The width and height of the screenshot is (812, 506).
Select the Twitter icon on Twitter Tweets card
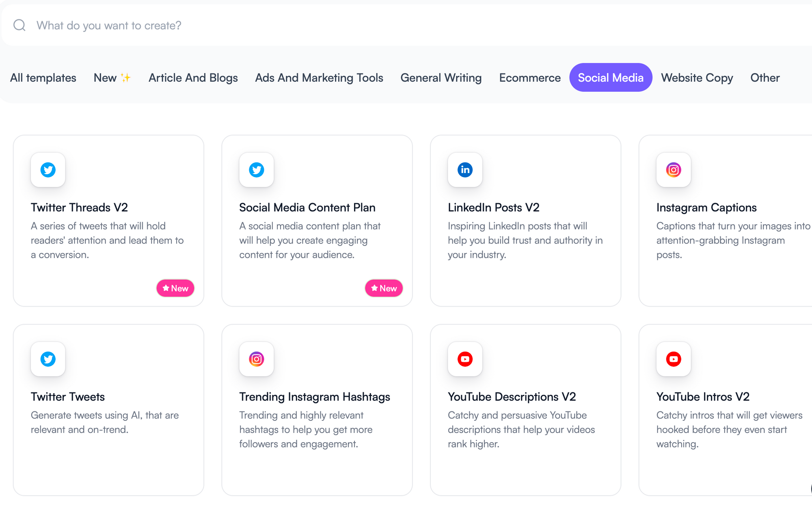click(x=48, y=359)
